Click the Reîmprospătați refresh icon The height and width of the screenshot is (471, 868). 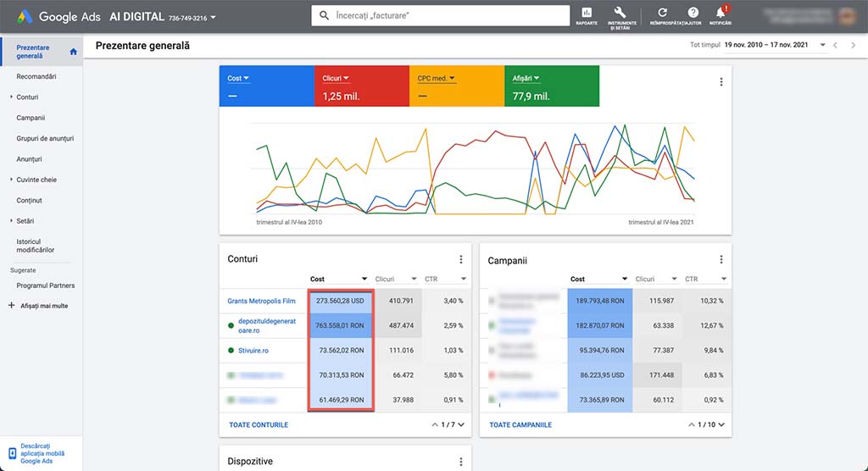point(662,14)
